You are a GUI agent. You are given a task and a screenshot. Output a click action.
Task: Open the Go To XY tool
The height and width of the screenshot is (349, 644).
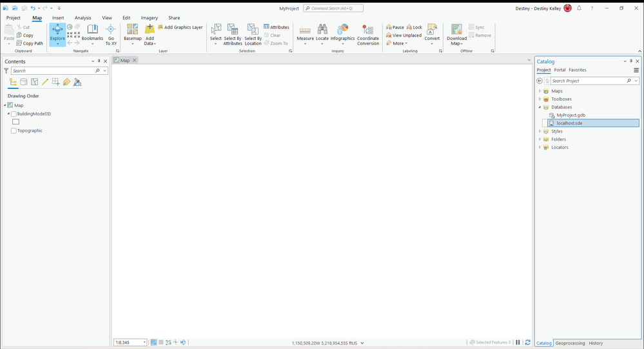111,35
